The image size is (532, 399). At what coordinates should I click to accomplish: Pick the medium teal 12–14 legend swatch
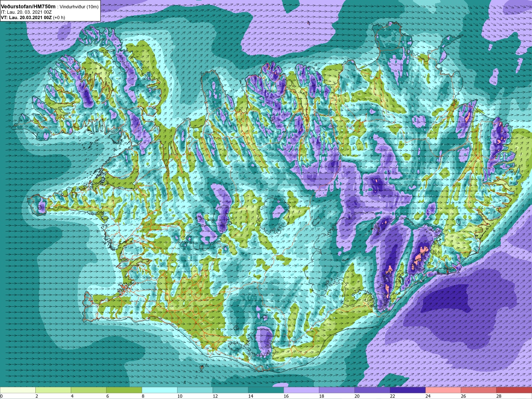tap(230, 390)
